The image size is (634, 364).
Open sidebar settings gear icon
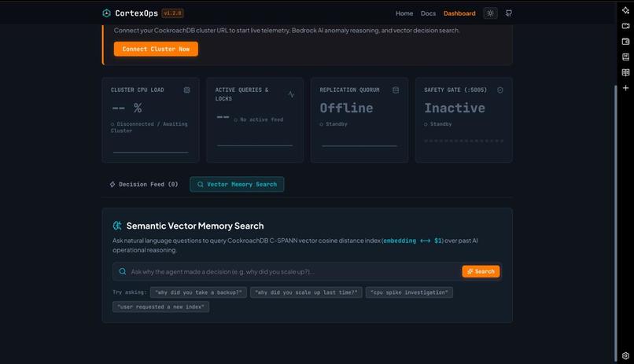(625, 355)
